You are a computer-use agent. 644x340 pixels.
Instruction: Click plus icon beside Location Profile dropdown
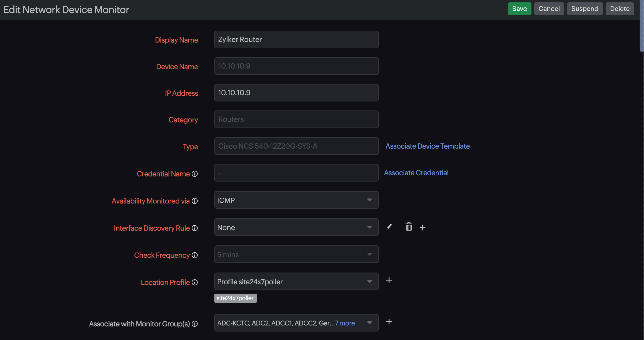click(389, 280)
